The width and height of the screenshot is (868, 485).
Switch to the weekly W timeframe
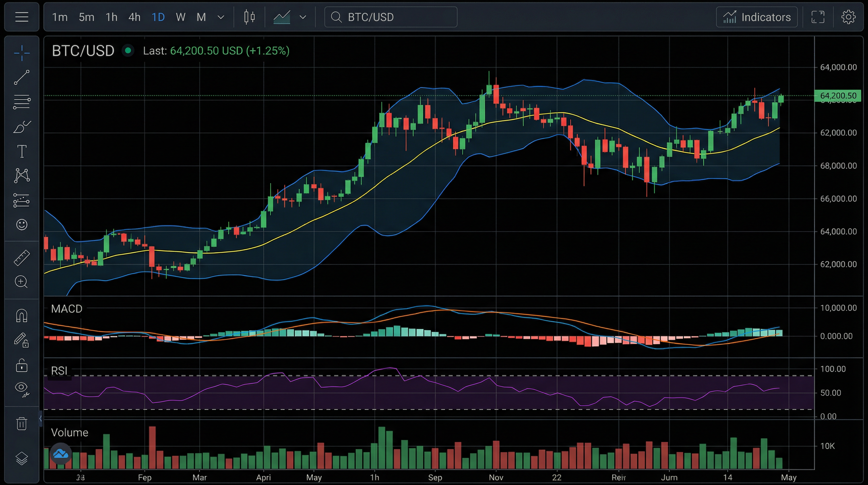(x=181, y=17)
